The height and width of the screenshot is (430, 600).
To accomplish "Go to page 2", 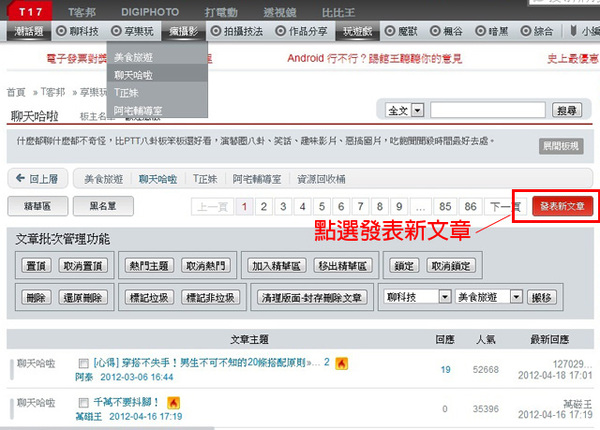I will (x=264, y=207).
